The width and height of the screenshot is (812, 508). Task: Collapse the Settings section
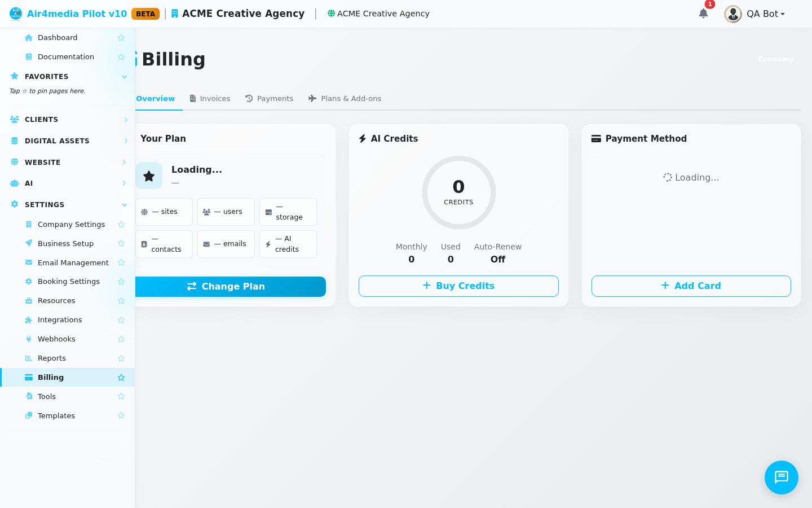pos(68,205)
